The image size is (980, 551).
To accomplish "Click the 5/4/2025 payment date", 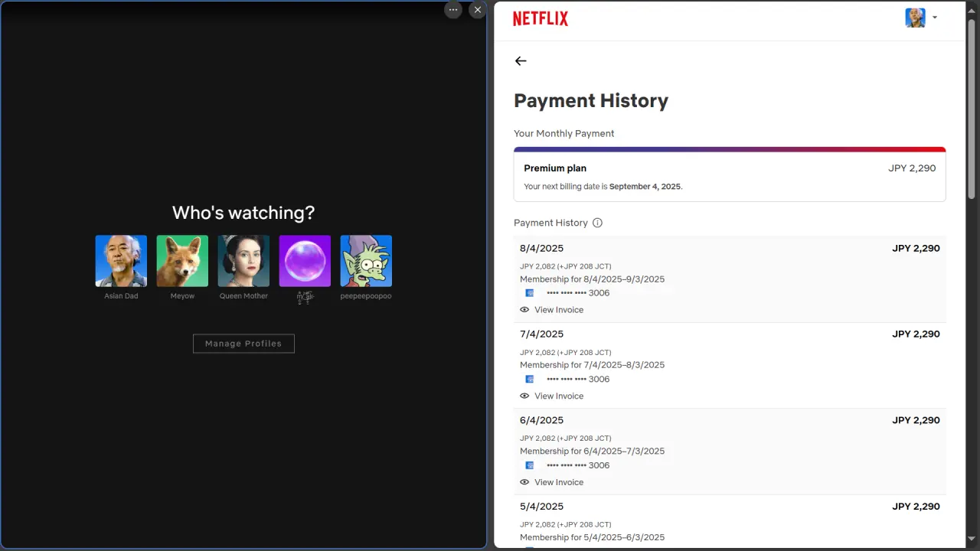I will (x=541, y=507).
